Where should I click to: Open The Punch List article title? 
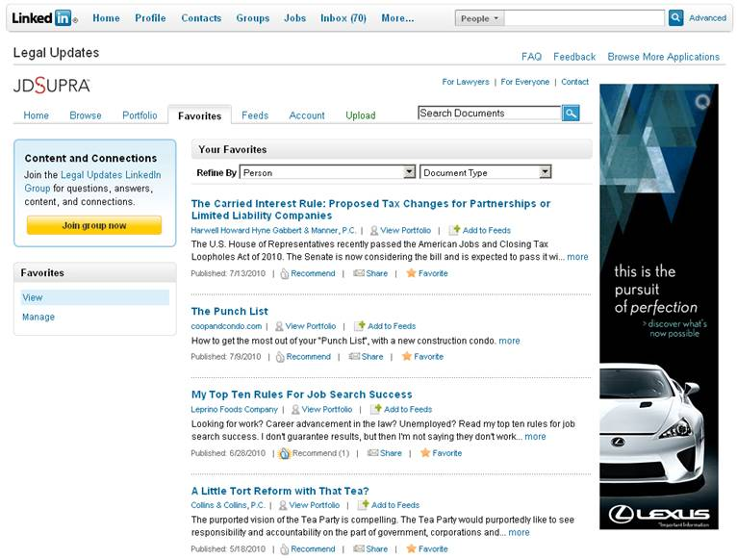[x=229, y=311]
